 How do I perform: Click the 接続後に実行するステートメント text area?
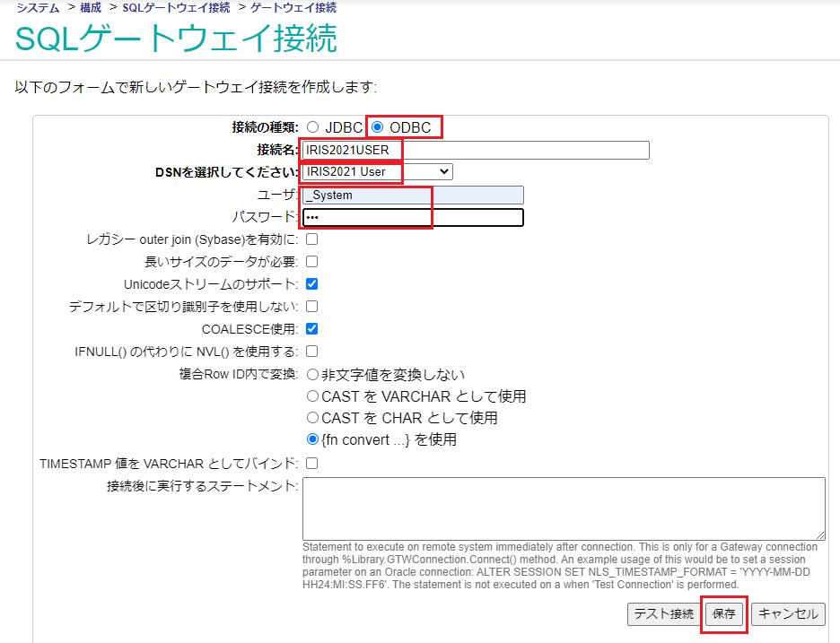pos(564,508)
